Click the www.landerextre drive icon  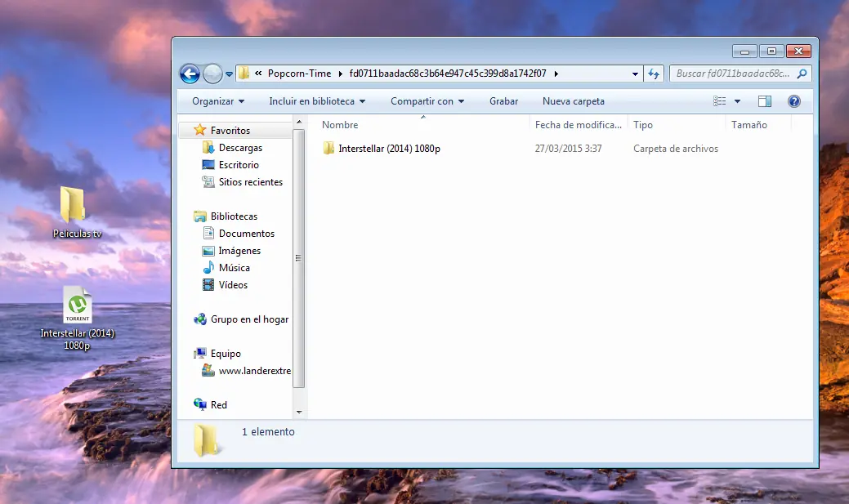[x=208, y=370]
